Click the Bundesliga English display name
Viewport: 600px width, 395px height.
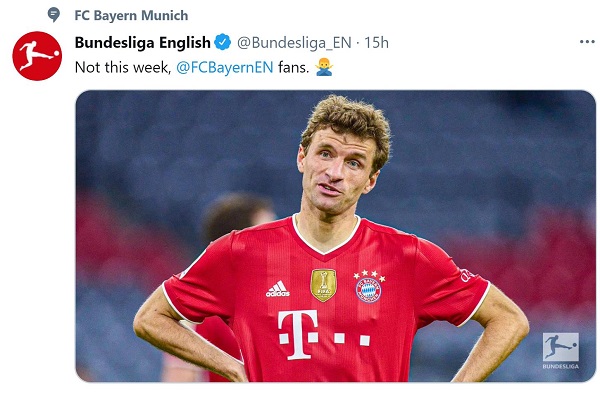pos(143,42)
